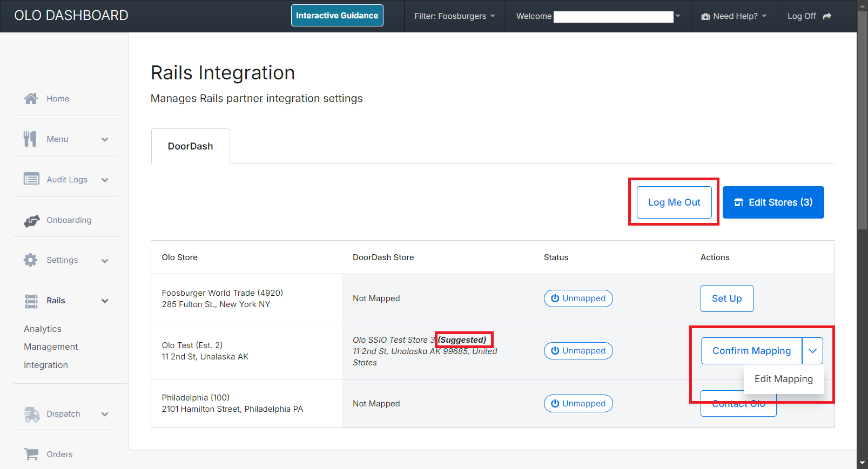The image size is (868, 469).
Task: Click the page scrollbar down arrow
Action: tap(863, 463)
